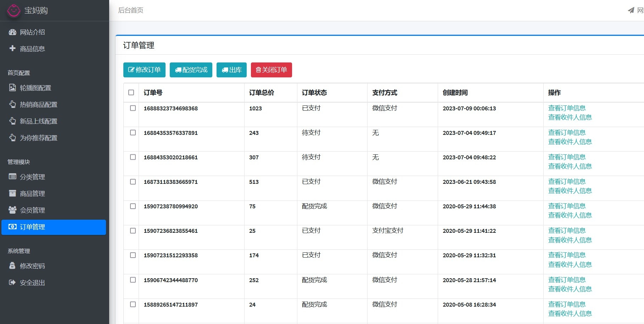
Task: Click the 轮播图配置 image icon
Action: coord(12,88)
